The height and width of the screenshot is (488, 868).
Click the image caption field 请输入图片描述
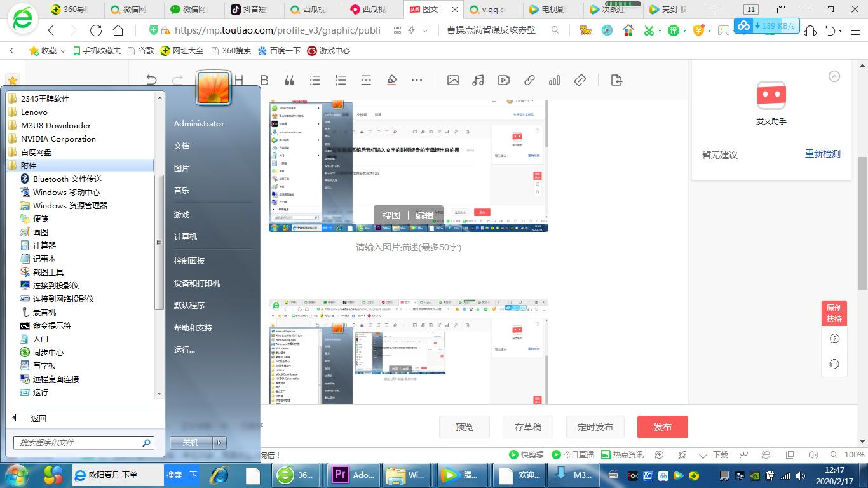coord(409,248)
